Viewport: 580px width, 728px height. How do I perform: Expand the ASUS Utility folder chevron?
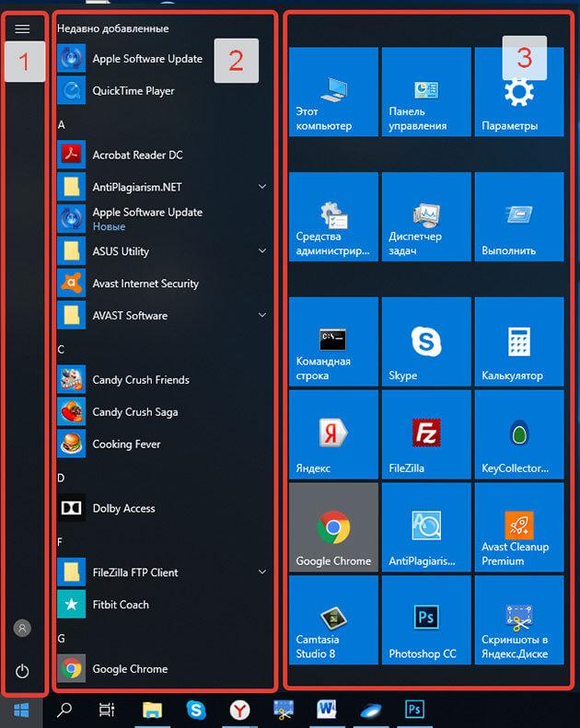point(262,250)
